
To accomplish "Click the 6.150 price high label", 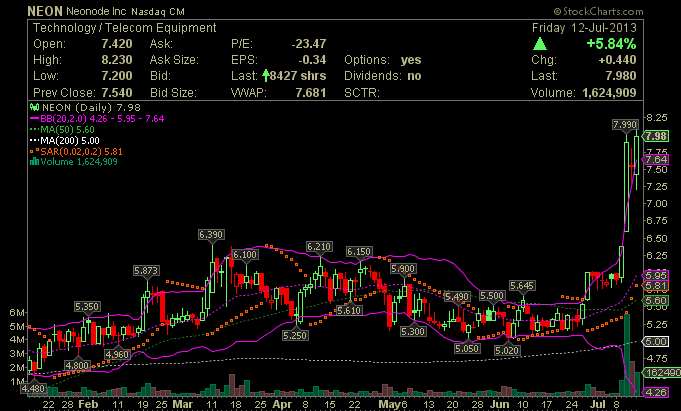I will click(359, 252).
